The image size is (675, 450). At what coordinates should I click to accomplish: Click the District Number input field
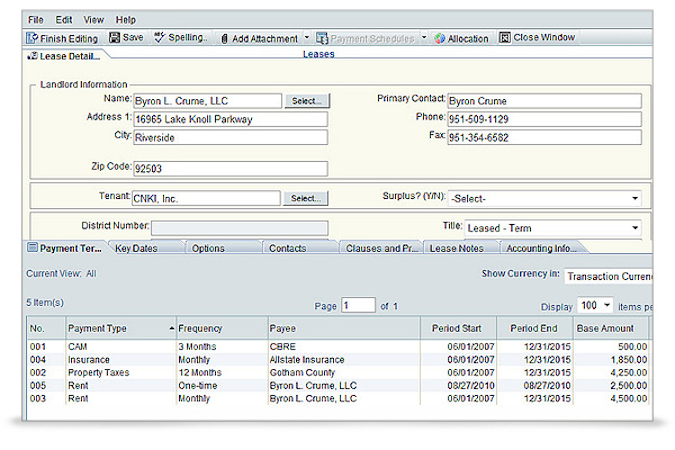(x=239, y=228)
